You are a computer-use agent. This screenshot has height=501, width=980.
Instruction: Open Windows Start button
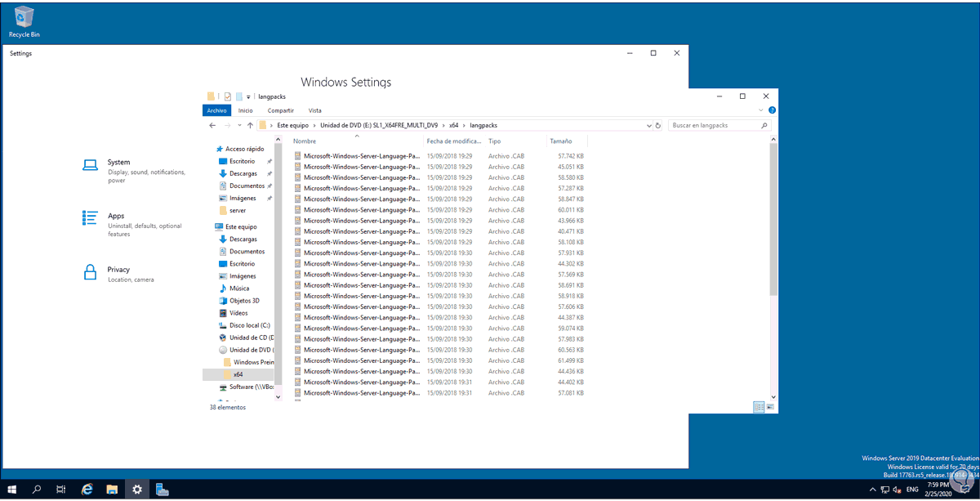pyautogui.click(x=11, y=490)
